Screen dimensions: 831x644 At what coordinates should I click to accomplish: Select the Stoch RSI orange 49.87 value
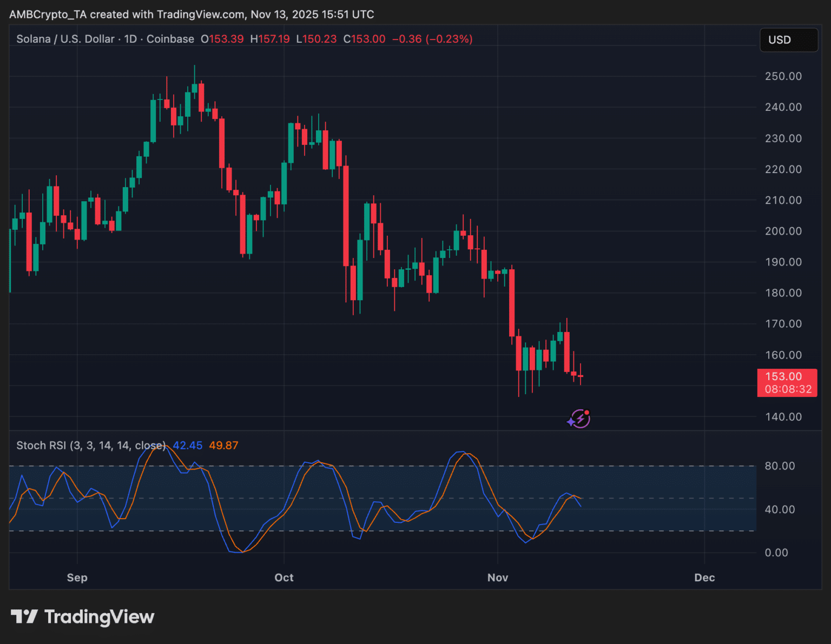pos(223,446)
